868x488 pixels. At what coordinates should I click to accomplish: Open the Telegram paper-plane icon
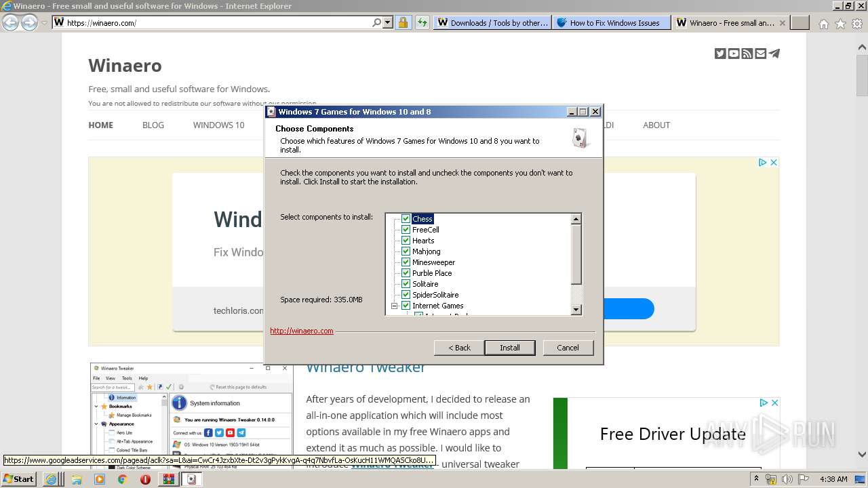pyautogui.click(x=774, y=54)
